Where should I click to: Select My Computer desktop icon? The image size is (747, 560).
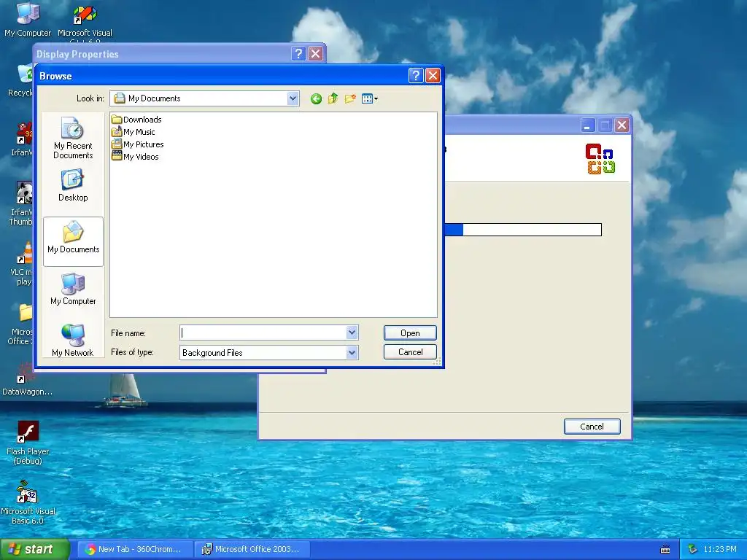[28, 20]
